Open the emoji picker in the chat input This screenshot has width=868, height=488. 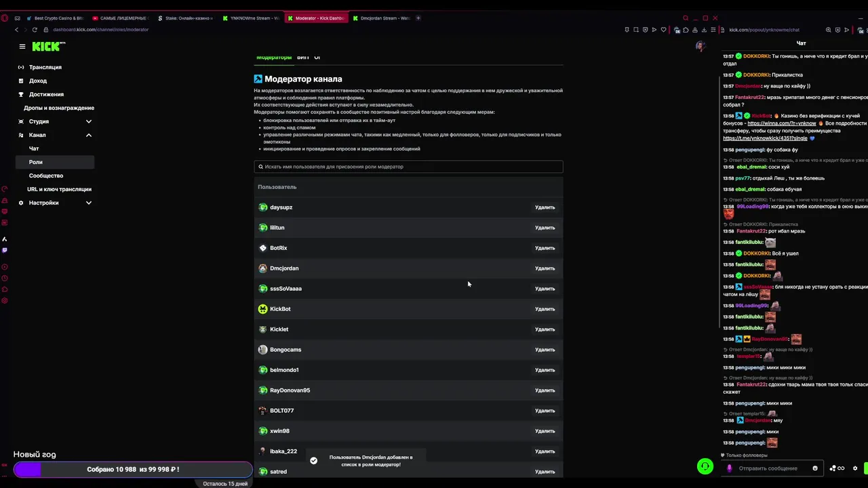click(815, 468)
